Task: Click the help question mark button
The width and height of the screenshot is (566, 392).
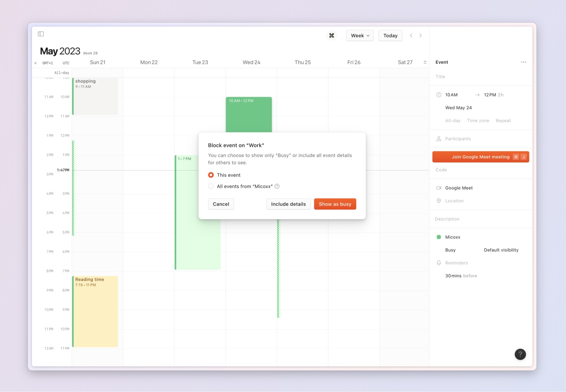Action: click(x=520, y=354)
